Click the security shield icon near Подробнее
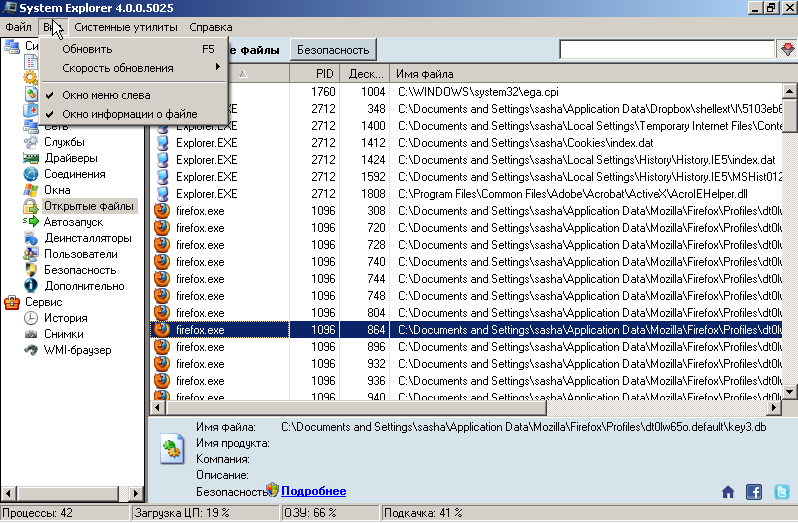Screen dimensions: 798x523 [273, 490]
